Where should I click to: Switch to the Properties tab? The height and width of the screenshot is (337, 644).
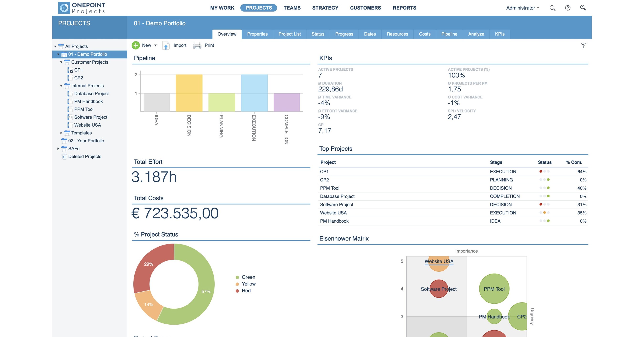pos(257,34)
